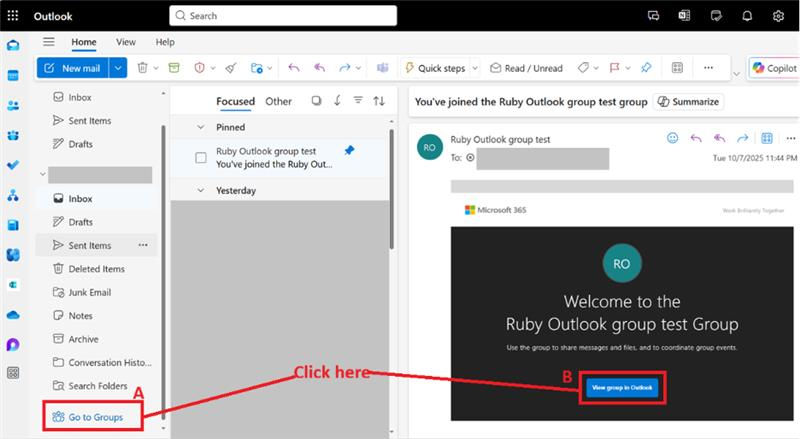Switch to the Home tab
Viewport: 800px width, 439px height.
[x=84, y=42]
